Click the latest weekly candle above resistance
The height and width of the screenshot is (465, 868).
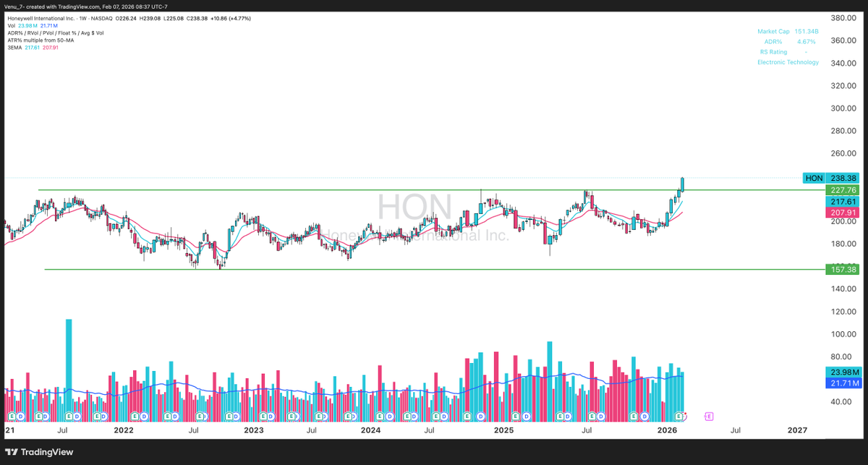(683, 184)
